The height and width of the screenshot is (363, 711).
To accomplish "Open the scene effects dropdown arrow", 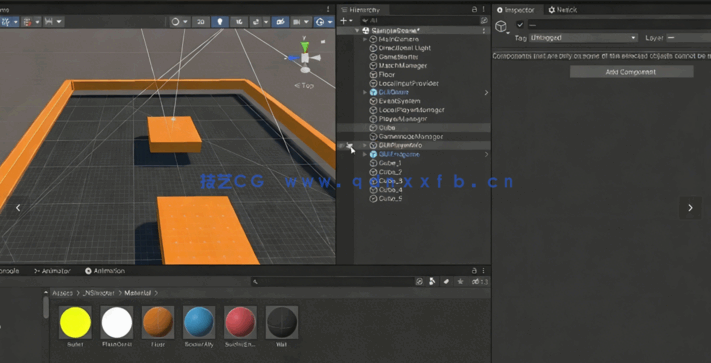I will (x=266, y=22).
